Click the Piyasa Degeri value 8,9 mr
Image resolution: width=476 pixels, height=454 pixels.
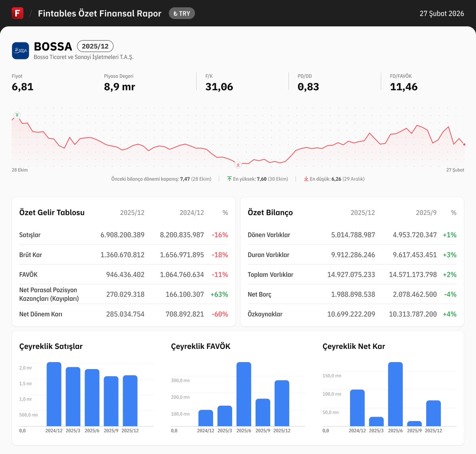click(x=119, y=87)
